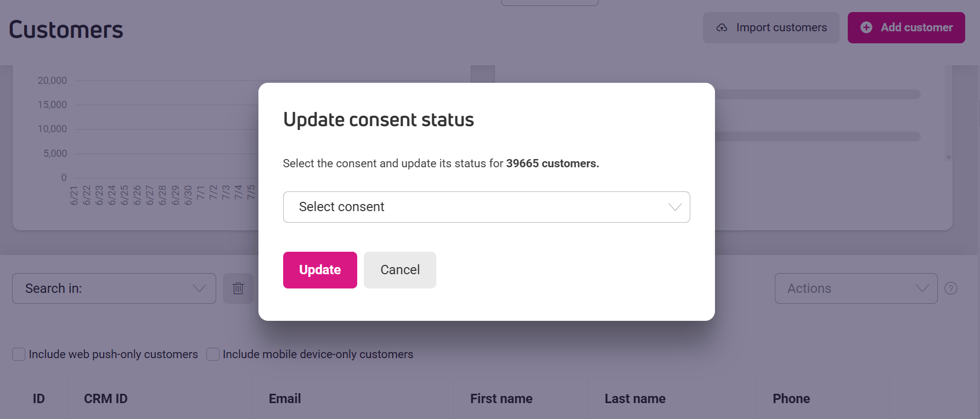This screenshot has width=980, height=419.
Task: Click the chevron arrow on Search in dropdown
Action: click(x=199, y=288)
